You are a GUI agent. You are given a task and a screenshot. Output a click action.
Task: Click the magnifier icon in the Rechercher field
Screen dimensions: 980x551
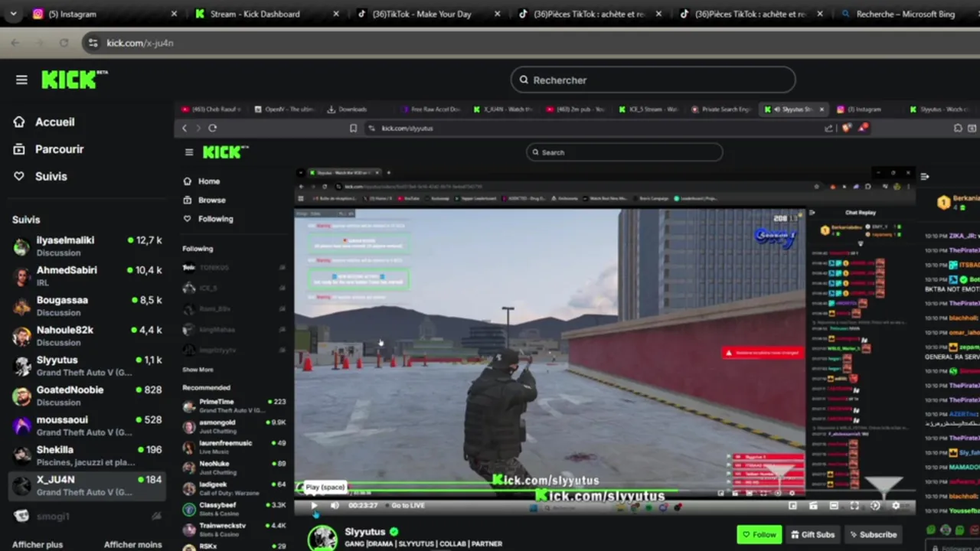pyautogui.click(x=524, y=80)
